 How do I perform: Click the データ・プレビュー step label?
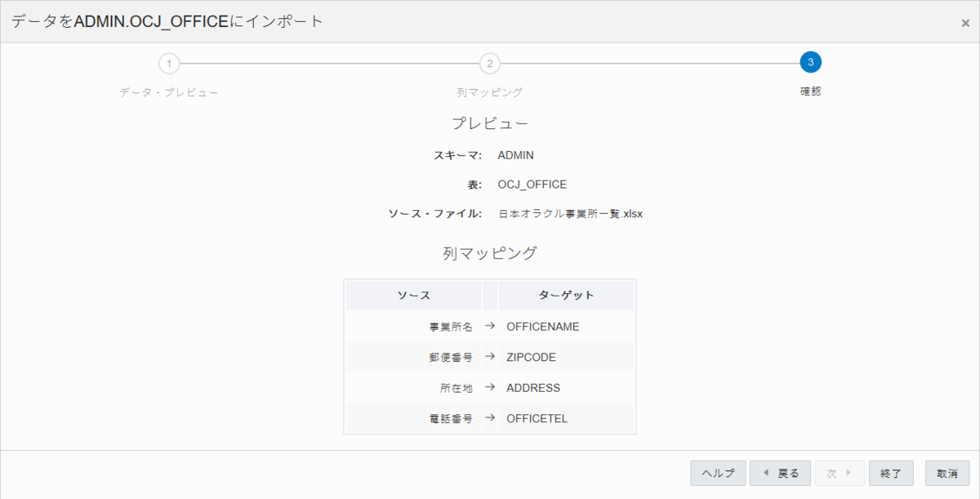pyautogui.click(x=169, y=92)
